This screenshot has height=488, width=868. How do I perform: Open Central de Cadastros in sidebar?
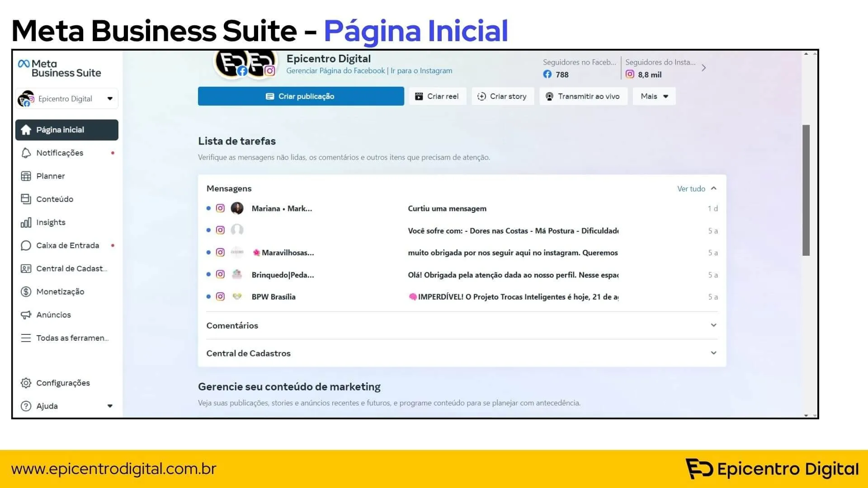click(71, 268)
